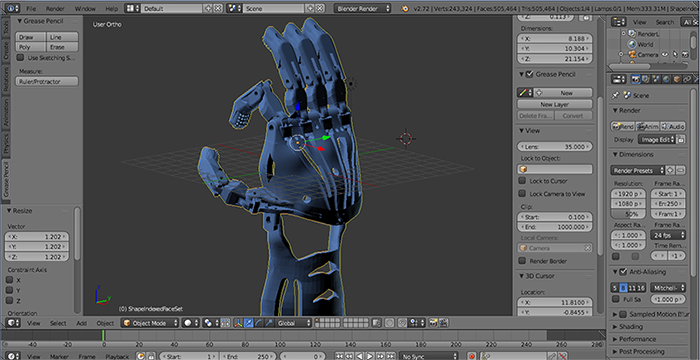Click the Render properties camera tab icon
The height and width of the screenshot is (360, 700).
coord(636,79)
